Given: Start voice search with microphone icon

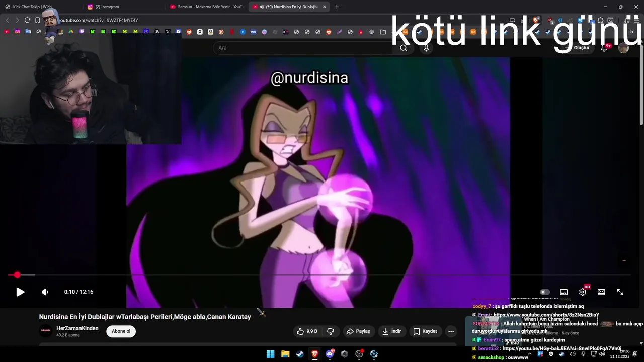Looking at the screenshot, I should pyautogui.click(x=426, y=48).
